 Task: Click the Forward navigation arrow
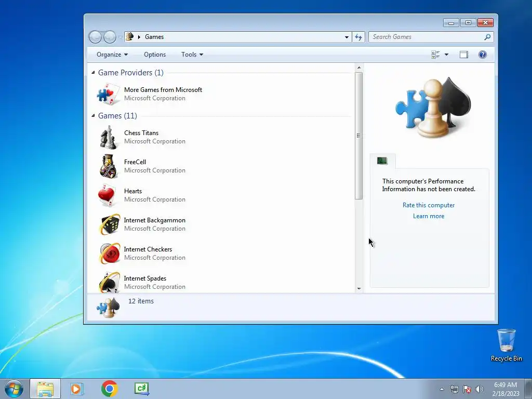click(x=110, y=37)
